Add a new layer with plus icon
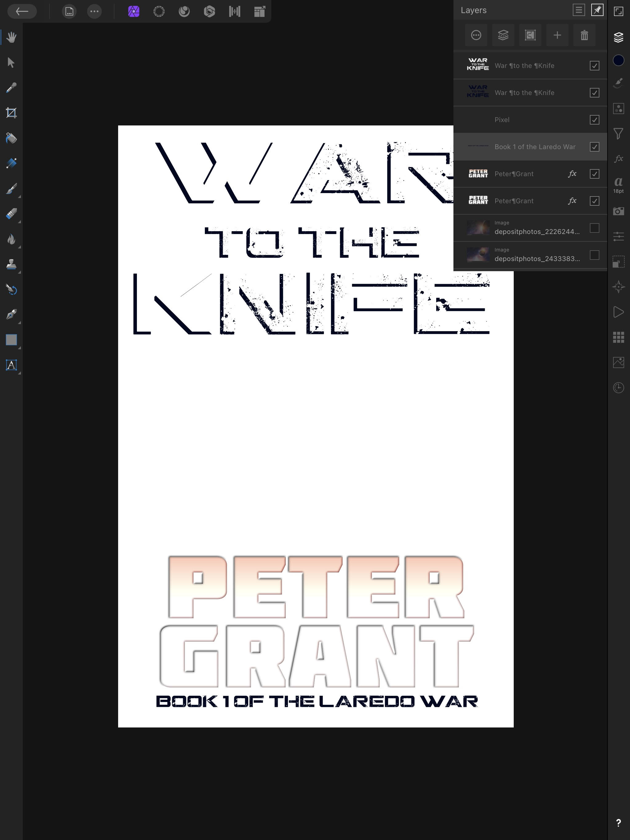Viewport: 630px width, 840px height. click(x=557, y=35)
